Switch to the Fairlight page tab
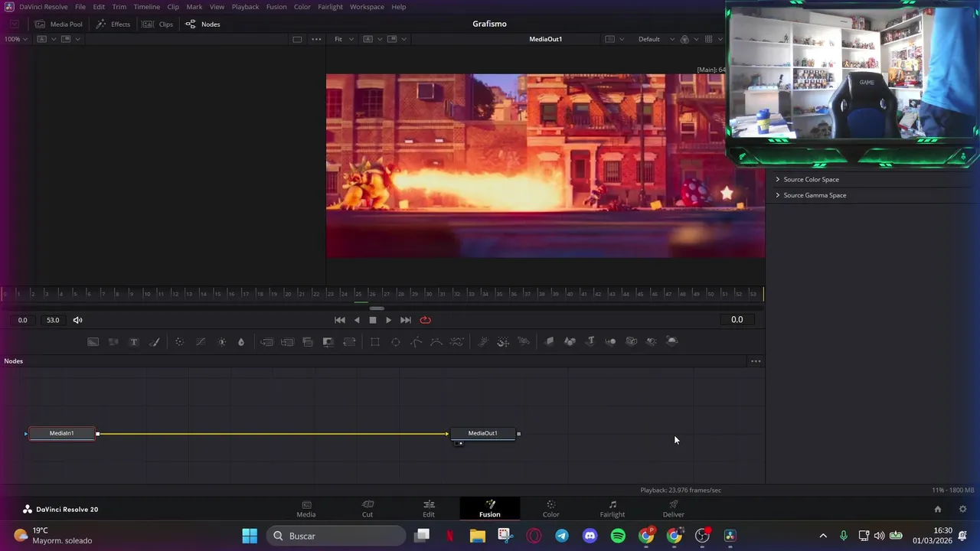This screenshot has height=551, width=980. (x=612, y=509)
